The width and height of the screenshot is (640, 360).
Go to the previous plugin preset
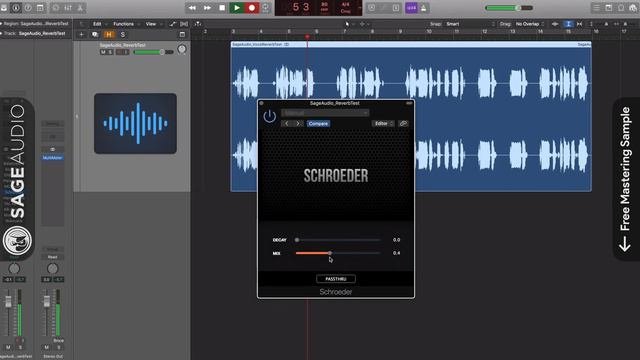pos(287,123)
